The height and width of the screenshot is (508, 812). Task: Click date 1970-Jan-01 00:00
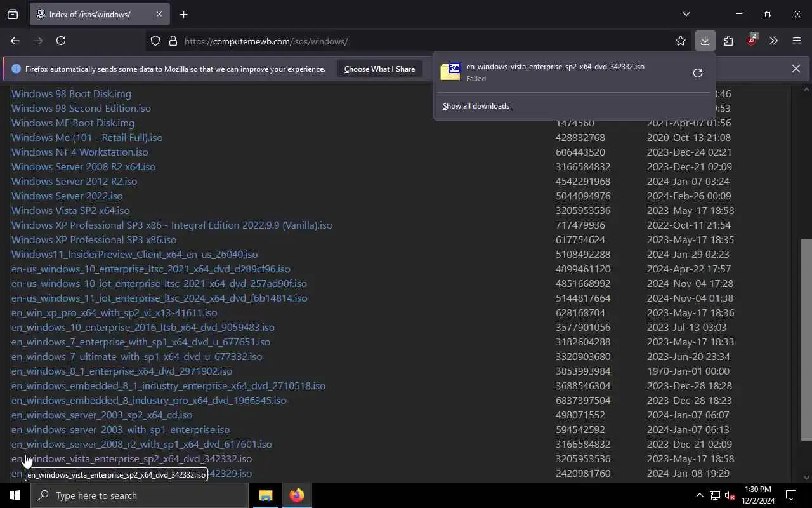point(688,371)
